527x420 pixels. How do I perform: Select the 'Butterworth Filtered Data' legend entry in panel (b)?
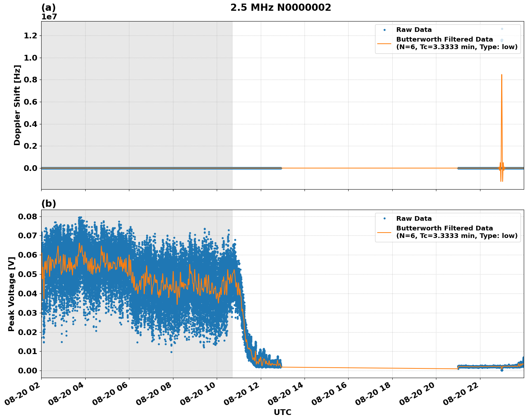[x=444, y=228]
